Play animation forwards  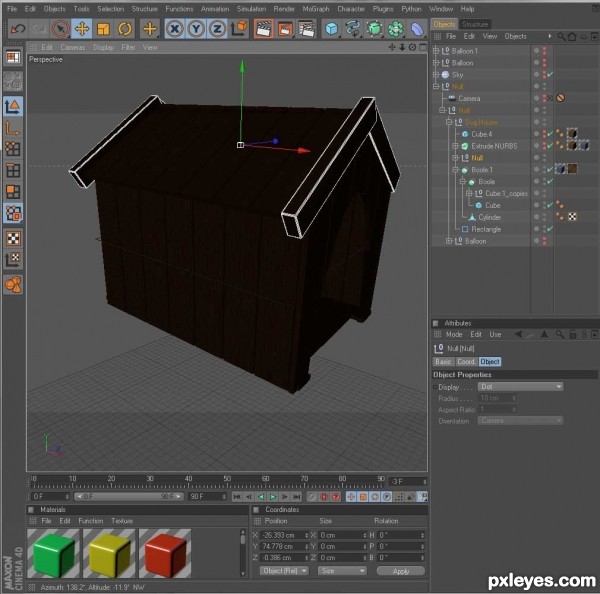click(x=273, y=497)
